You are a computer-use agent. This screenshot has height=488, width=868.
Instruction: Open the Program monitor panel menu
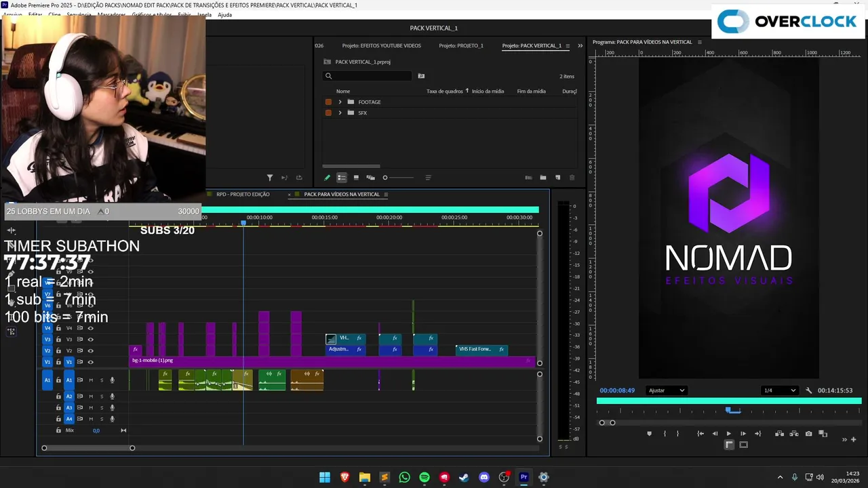tap(700, 42)
